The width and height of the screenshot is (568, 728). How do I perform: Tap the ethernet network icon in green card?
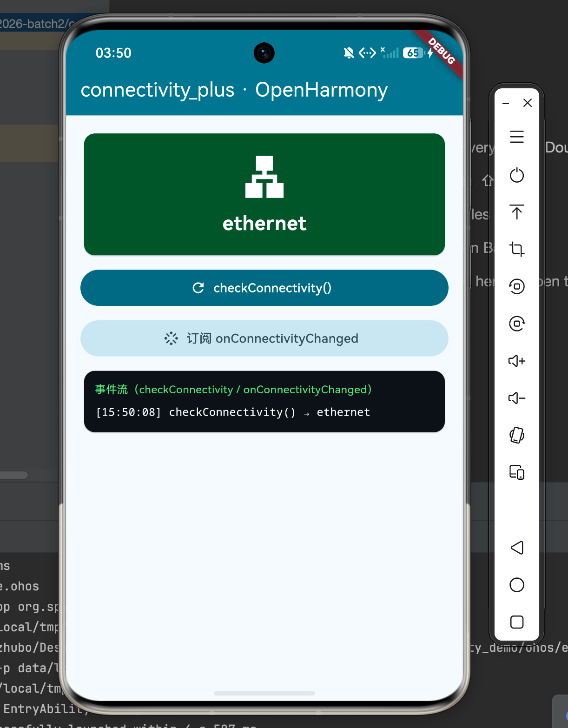(x=264, y=177)
